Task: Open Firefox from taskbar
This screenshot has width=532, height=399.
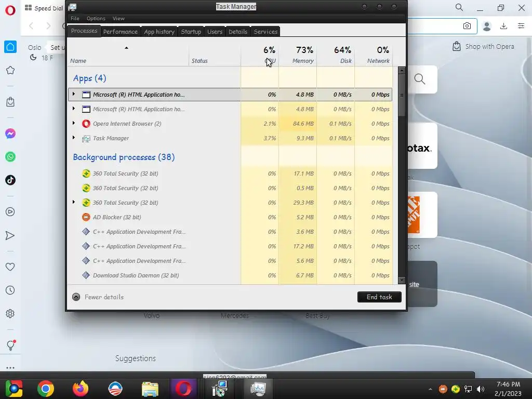Action: (x=81, y=389)
